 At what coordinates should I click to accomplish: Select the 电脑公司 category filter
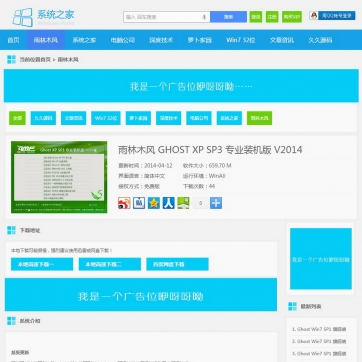(199, 118)
